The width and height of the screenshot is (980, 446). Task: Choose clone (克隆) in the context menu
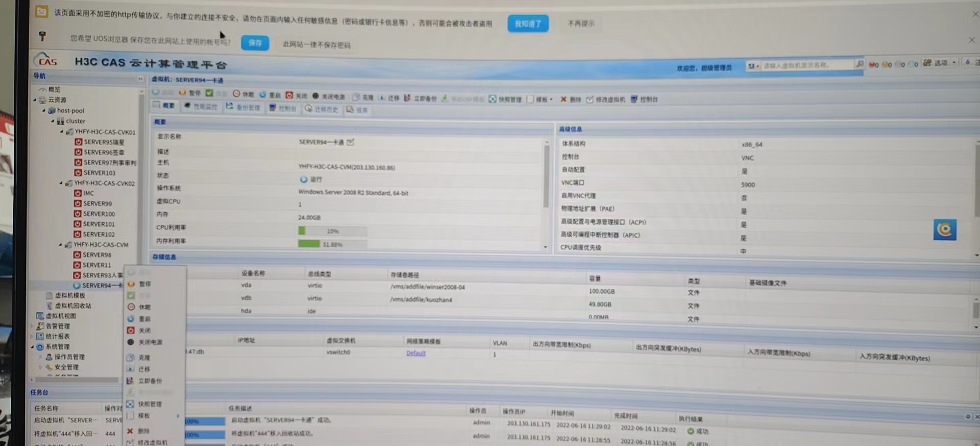(x=144, y=358)
